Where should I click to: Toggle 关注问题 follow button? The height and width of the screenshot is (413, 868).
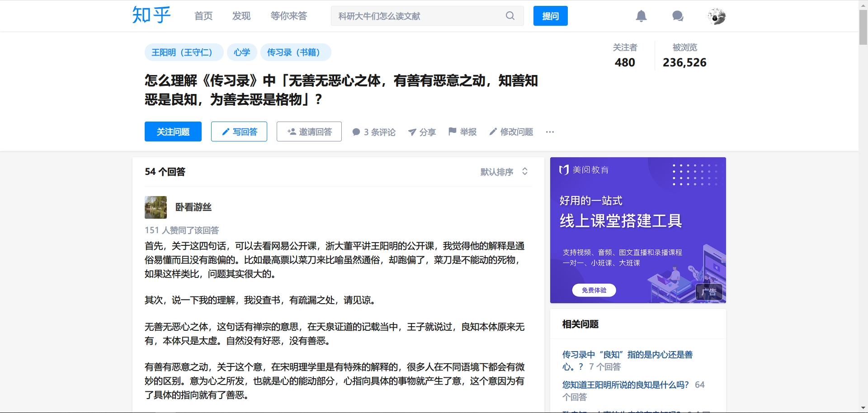pos(173,131)
